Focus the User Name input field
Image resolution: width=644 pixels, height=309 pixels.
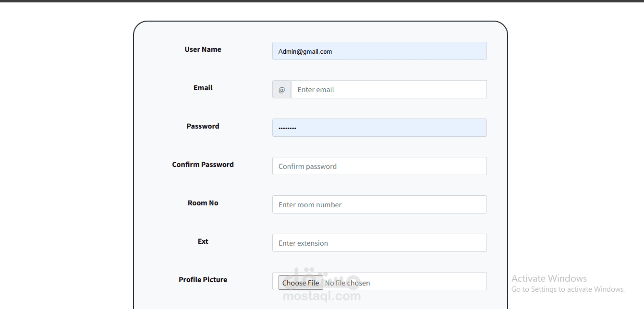(379, 51)
